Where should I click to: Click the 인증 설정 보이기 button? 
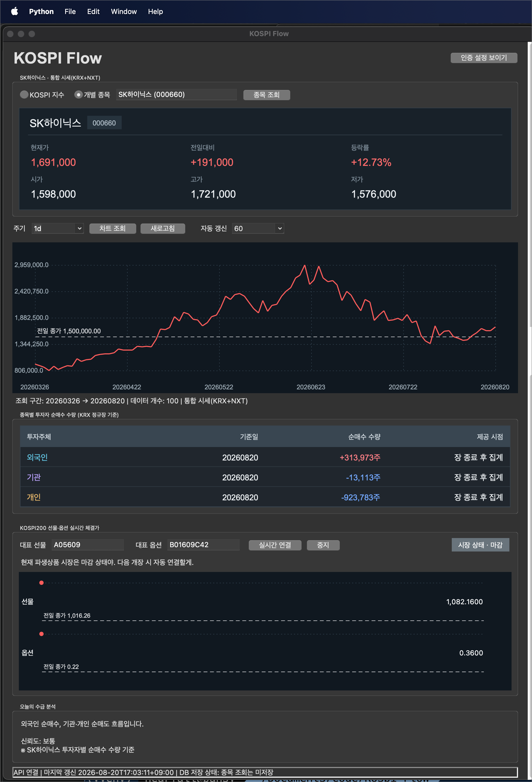point(483,58)
